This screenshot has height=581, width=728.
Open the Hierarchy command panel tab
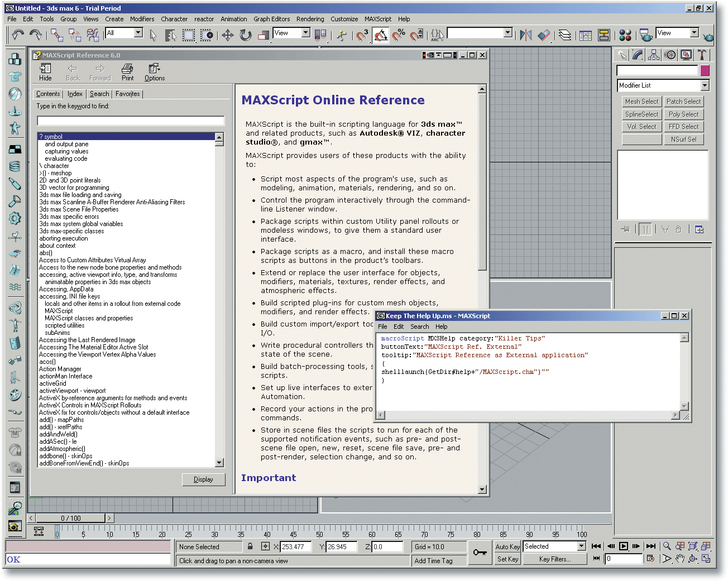[654, 55]
